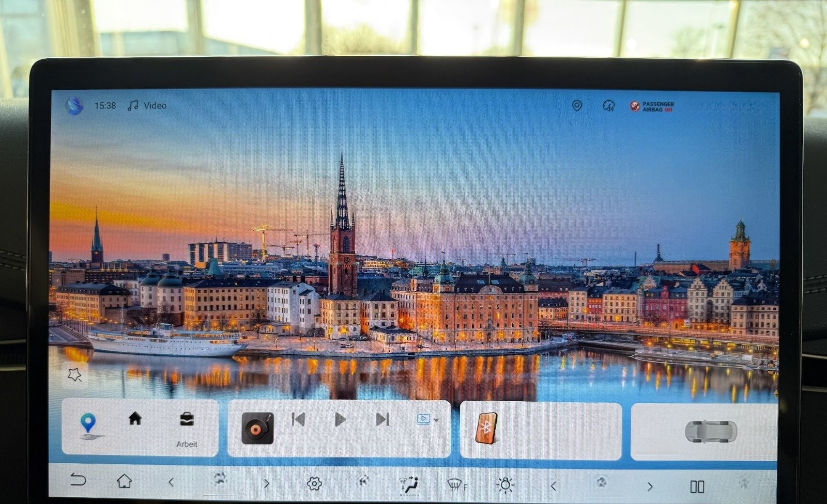Skip to the next track
Image resolution: width=827 pixels, height=504 pixels.
pyautogui.click(x=382, y=419)
